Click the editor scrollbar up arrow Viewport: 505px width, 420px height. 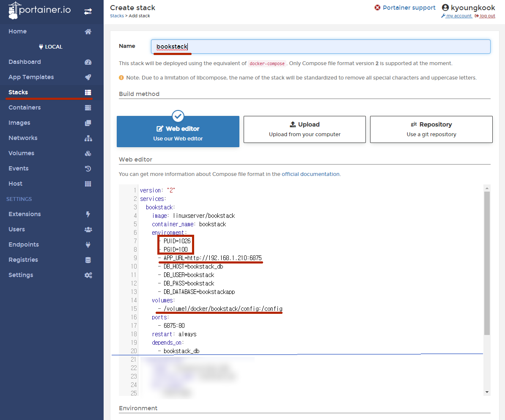click(x=487, y=188)
